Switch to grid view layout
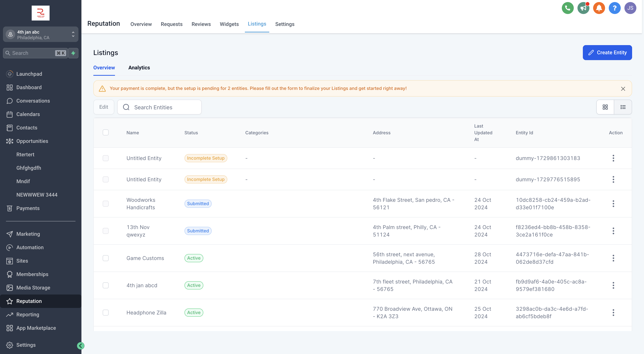Screen dimensions: 644x354 coord(605,107)
